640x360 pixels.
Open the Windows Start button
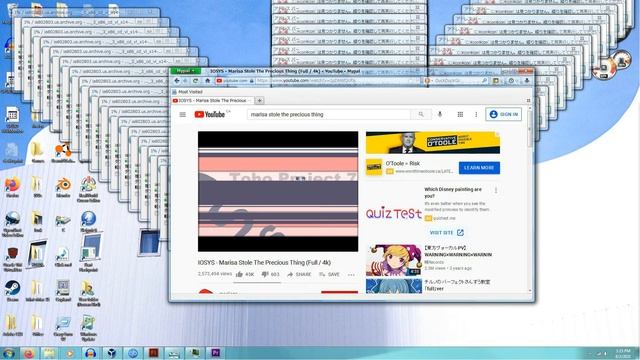[x=8, y=353]
